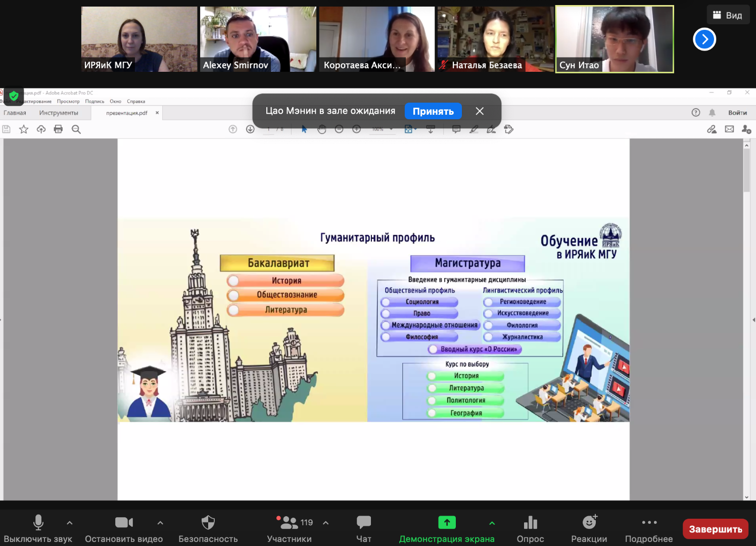756x546 pixels.
Task: Select the презентация.pdf document tab
Action: pos(127,113)
